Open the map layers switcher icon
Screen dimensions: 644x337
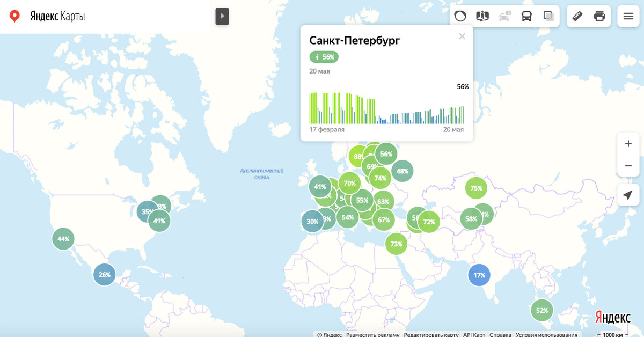click(x=548, y=16)
